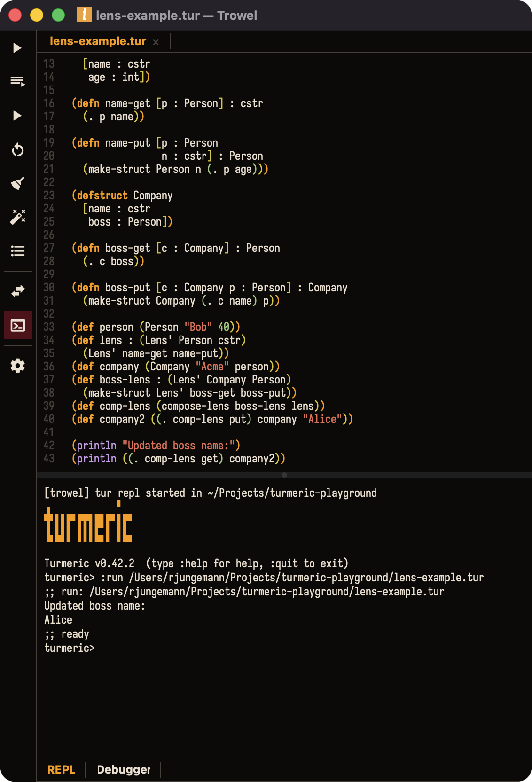This screenshot has height=782, width=532.
Task: Select the lens-example.tur editor tab
Action: pyautogui.click(x=98, y=41)
